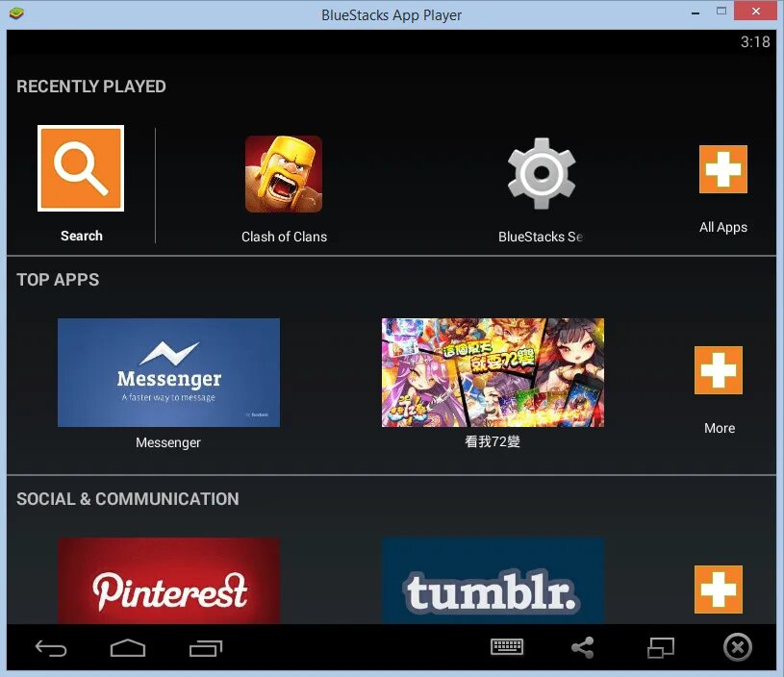Open the orange Search icon
Screen dimensions: 784x677
[81, 168]
